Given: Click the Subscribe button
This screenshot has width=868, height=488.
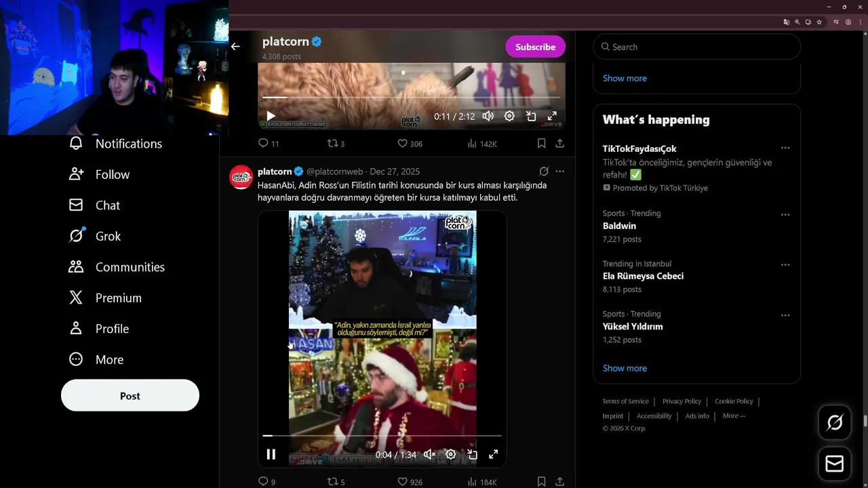Looking at the screenshot, I should pos(535,47).
